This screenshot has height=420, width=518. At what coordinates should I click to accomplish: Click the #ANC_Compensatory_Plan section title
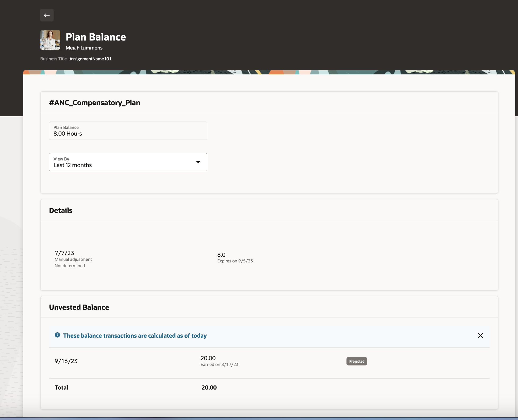[x=95, y=103]
